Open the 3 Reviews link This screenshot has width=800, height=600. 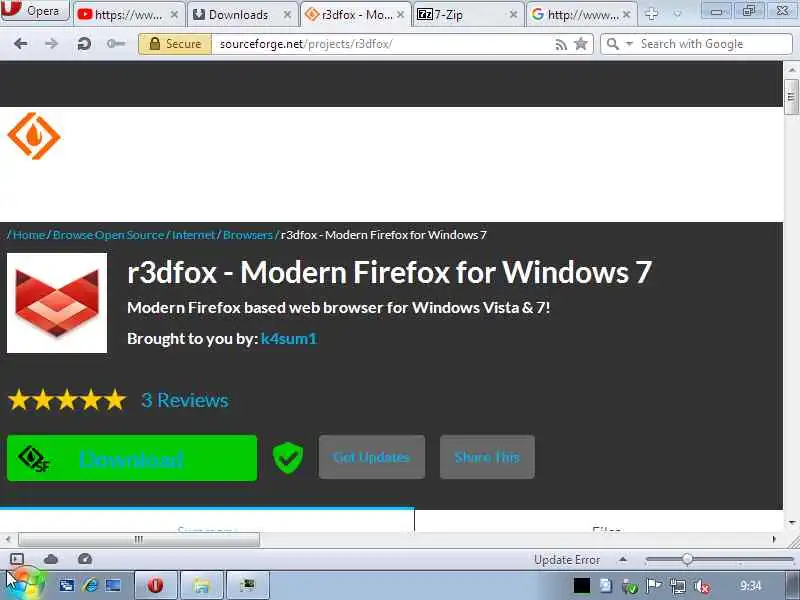[185, 400]
